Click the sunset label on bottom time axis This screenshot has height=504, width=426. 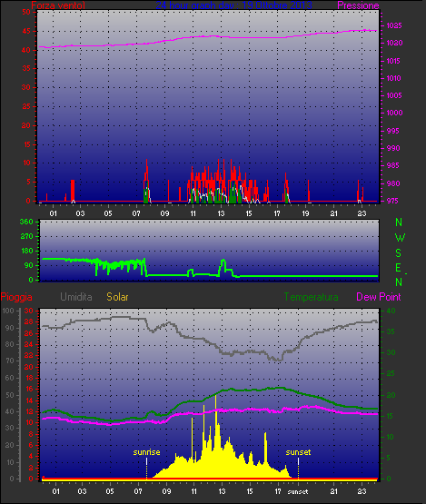pyautogui.click(x=298, y=492)
